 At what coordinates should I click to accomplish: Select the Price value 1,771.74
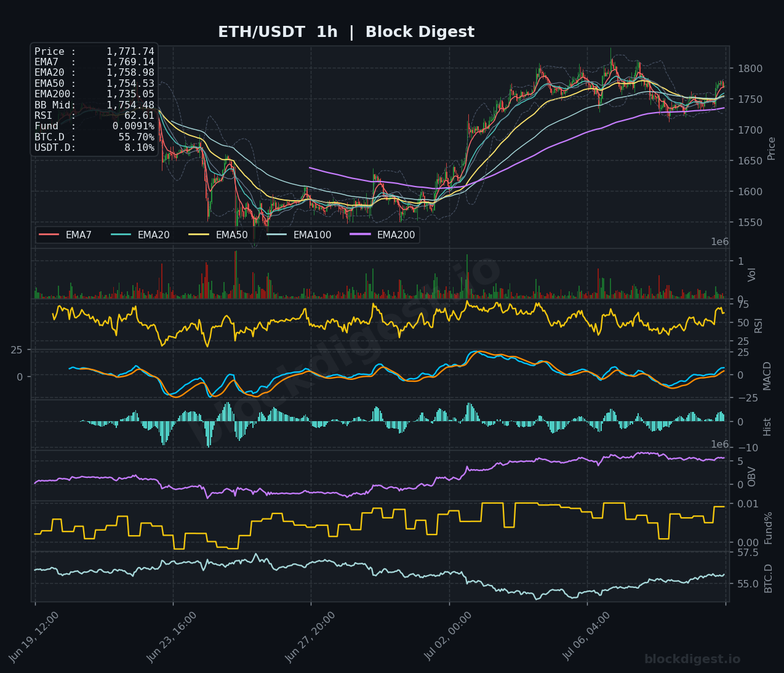pyautogui.click(x=130, y=52)
